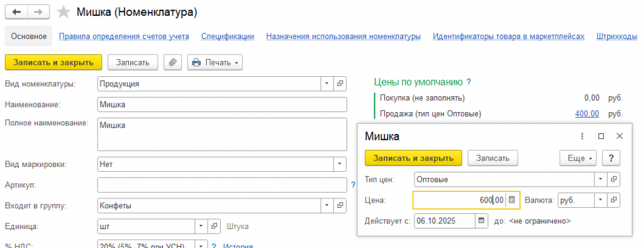Maximize the Мишка price dialog

click(x=601, y=136)
